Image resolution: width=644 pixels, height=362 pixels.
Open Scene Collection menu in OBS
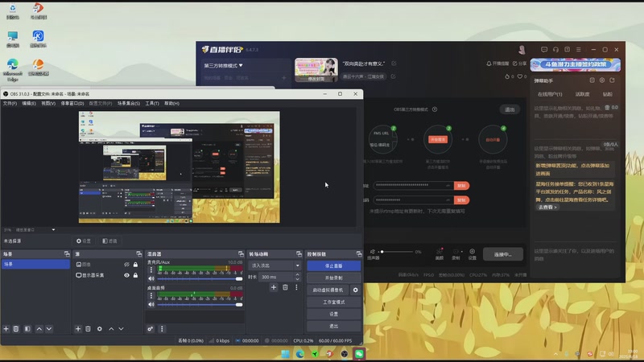[129, 104]
